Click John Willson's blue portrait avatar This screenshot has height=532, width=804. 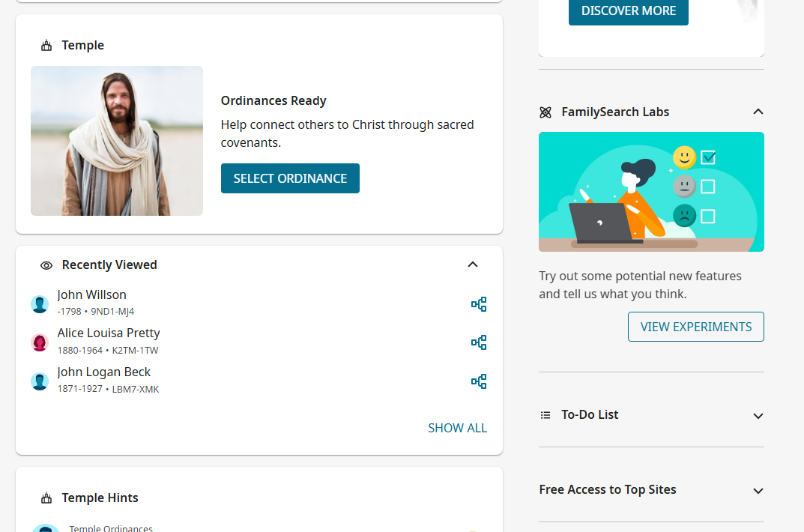[x=40, y=304]
